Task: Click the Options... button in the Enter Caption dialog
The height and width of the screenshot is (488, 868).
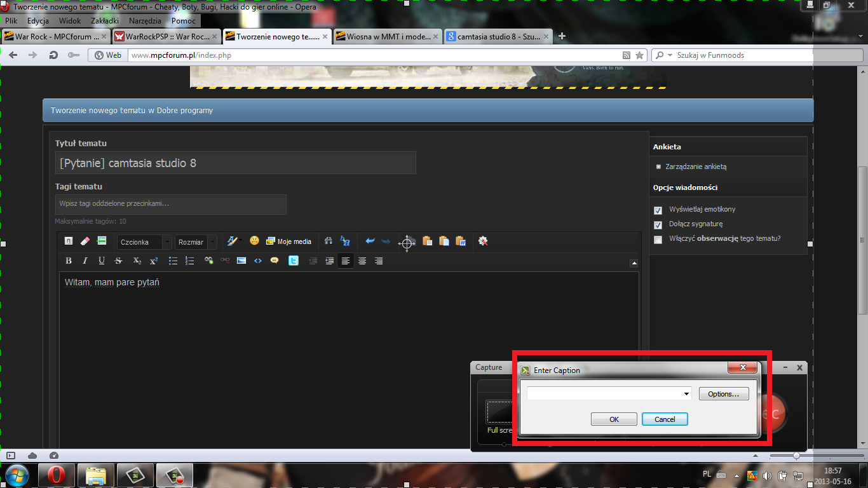Action: [724, 394]
